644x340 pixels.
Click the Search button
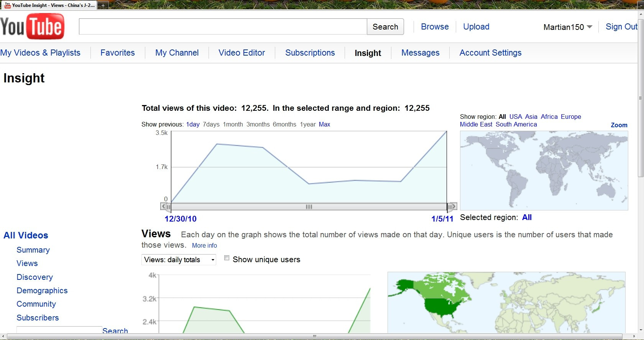click(x=385, y=27)
